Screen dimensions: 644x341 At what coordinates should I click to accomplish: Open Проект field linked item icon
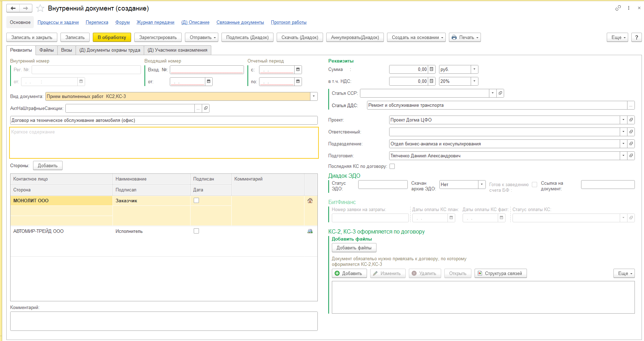click(x=631, y=120)
